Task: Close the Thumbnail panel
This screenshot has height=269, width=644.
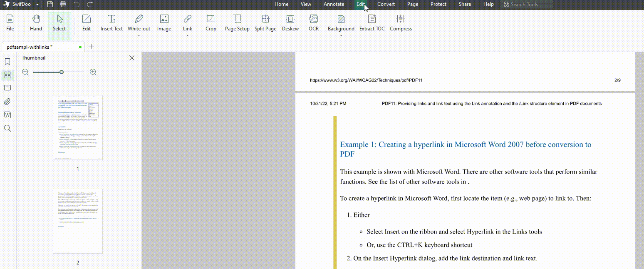Action: click(132, 58)
